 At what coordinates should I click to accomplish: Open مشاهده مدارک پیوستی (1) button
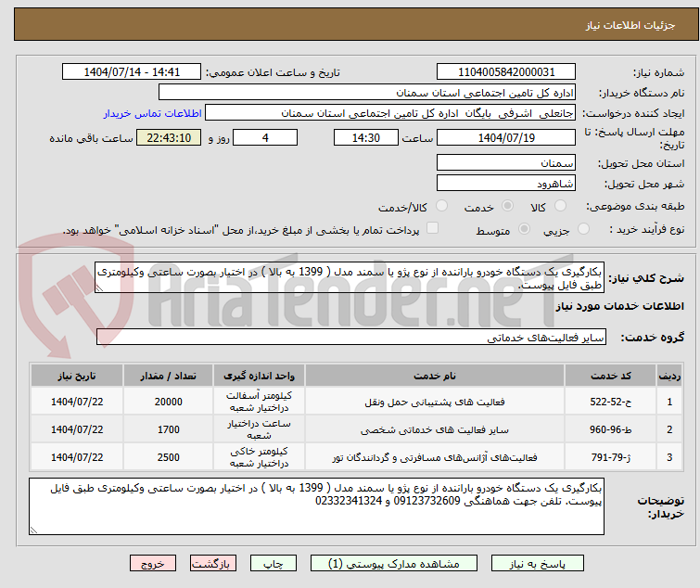394,564
